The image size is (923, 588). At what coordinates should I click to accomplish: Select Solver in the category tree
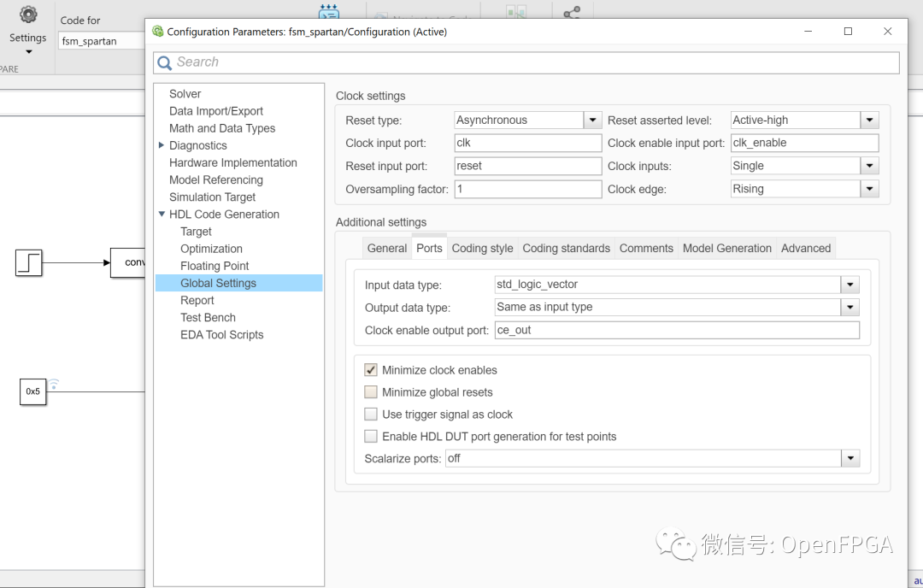185,94
